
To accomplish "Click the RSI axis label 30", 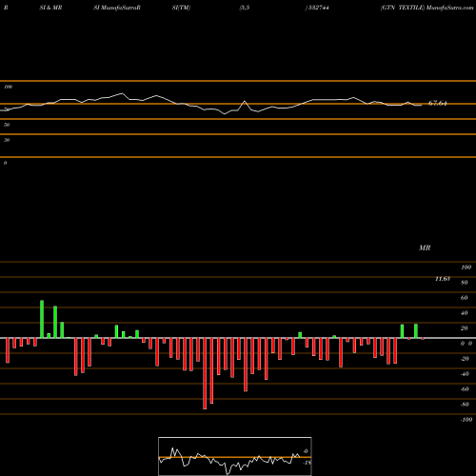I will coord(7,140).
